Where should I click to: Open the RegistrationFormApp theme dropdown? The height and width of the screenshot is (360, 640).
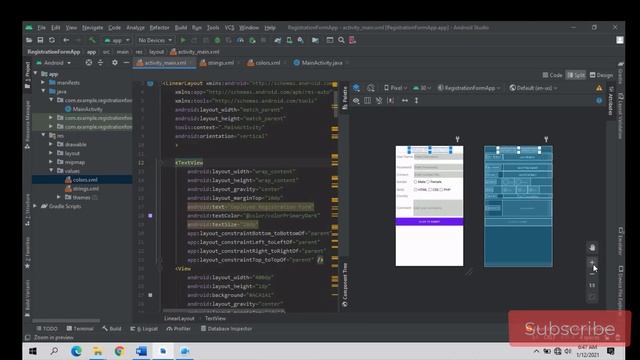coord(469,88)
